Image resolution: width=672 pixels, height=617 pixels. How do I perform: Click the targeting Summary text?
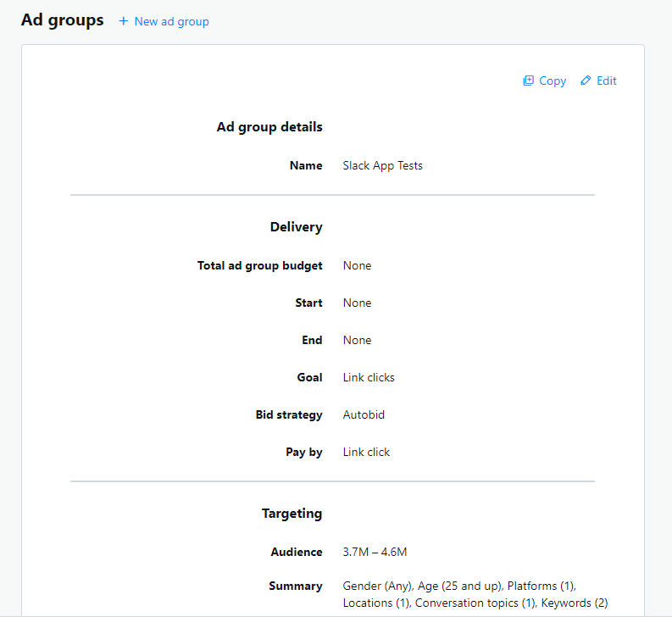click(475, 594)
